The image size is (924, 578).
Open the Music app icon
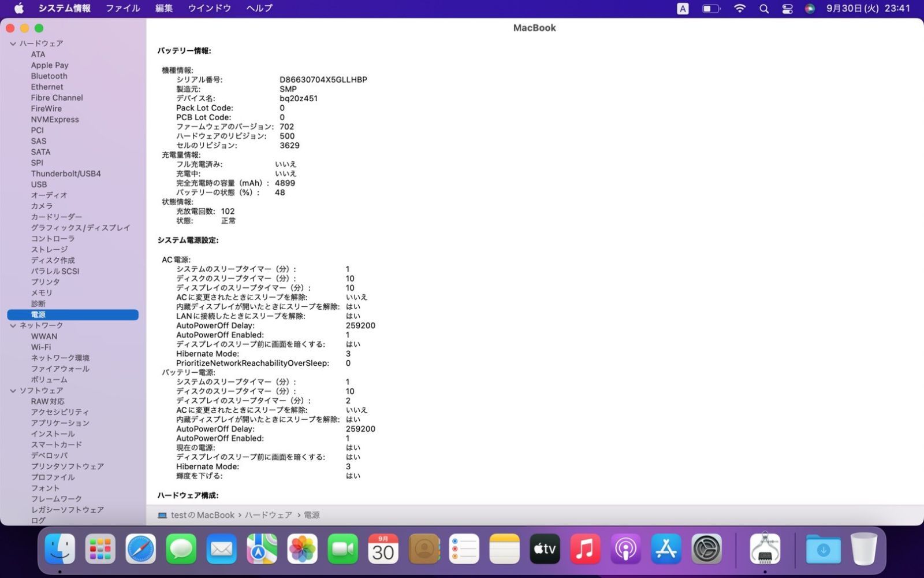[585, 549]
